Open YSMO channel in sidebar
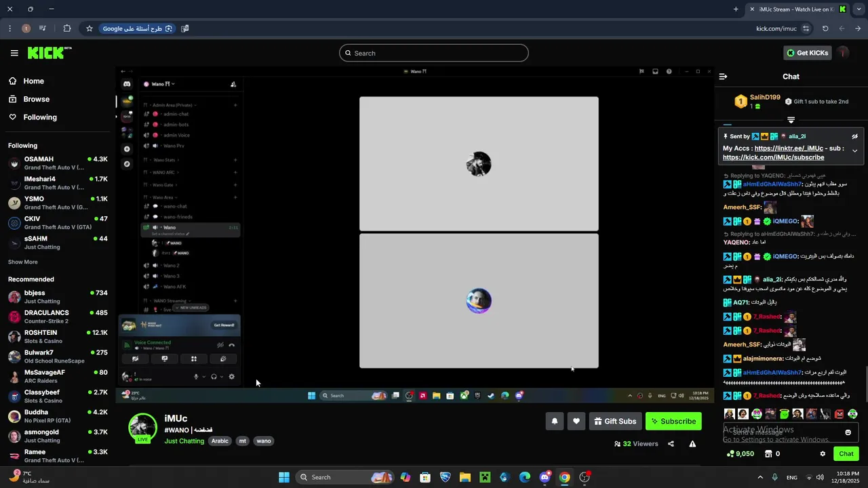 (58, 203)
